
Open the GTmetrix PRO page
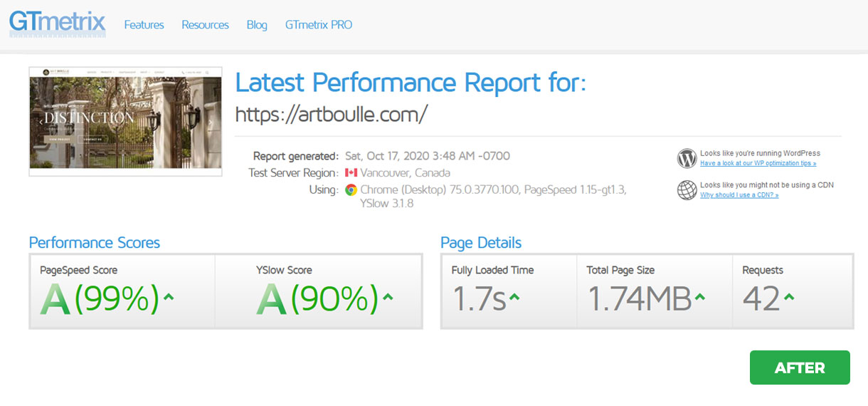coord(319,25)
